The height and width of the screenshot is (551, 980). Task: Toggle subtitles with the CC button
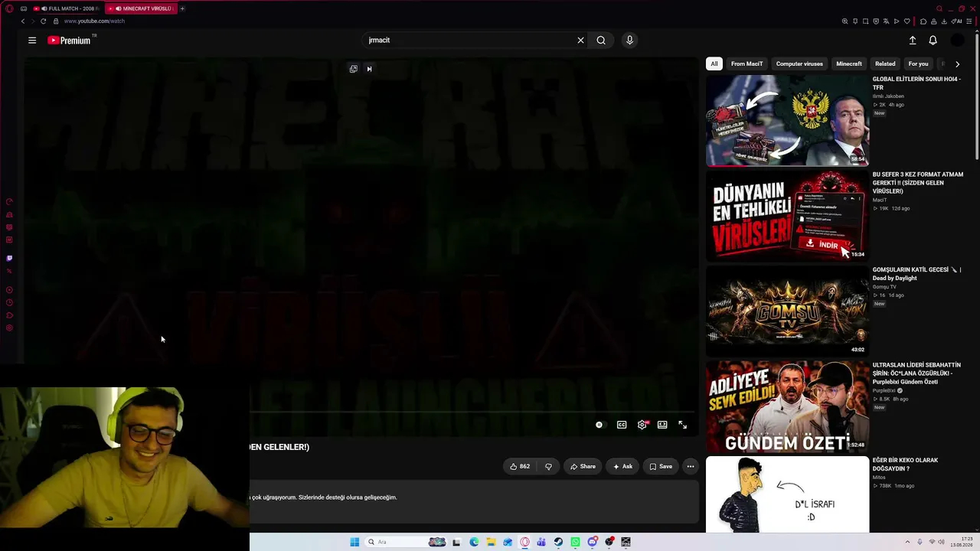click(622, 425)
